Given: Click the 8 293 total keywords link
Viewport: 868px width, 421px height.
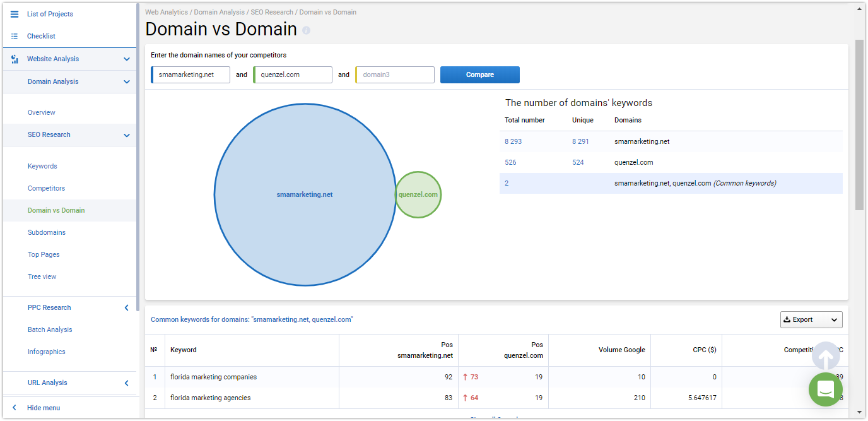Looking at the screenshot, I should point(513,141).
